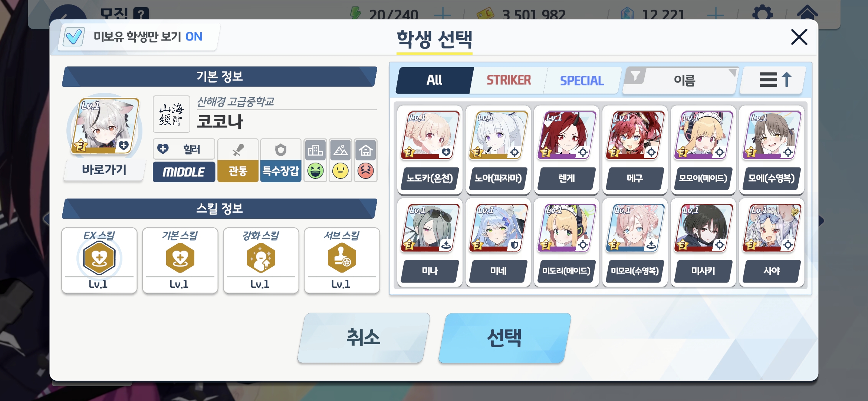Click the 취소 cancel button
Viewport: 868px width, 401px height.
coord(364,338)
